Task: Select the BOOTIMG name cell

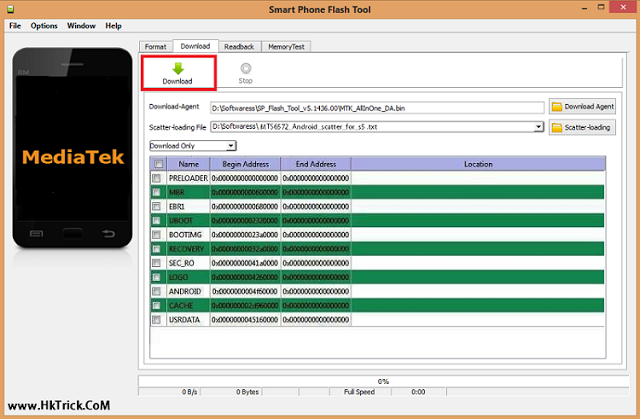Action: [188, 235]
